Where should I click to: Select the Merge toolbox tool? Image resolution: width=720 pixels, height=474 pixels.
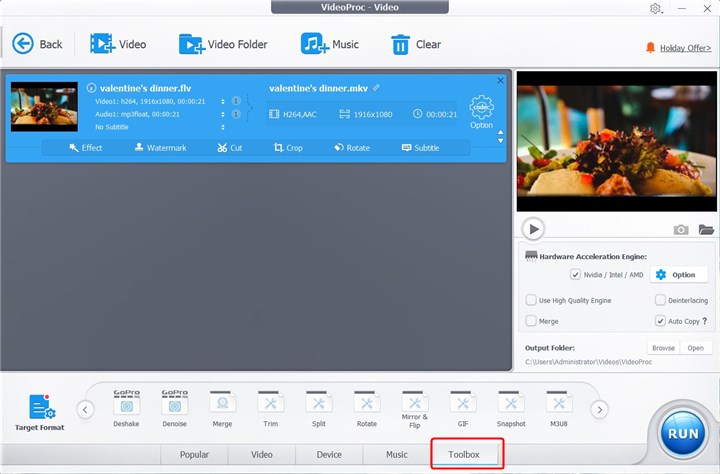[x=222, y=408]
